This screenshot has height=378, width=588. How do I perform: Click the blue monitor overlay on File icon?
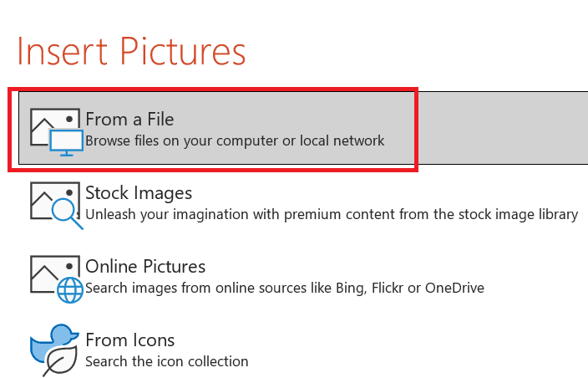pos(66,143)
